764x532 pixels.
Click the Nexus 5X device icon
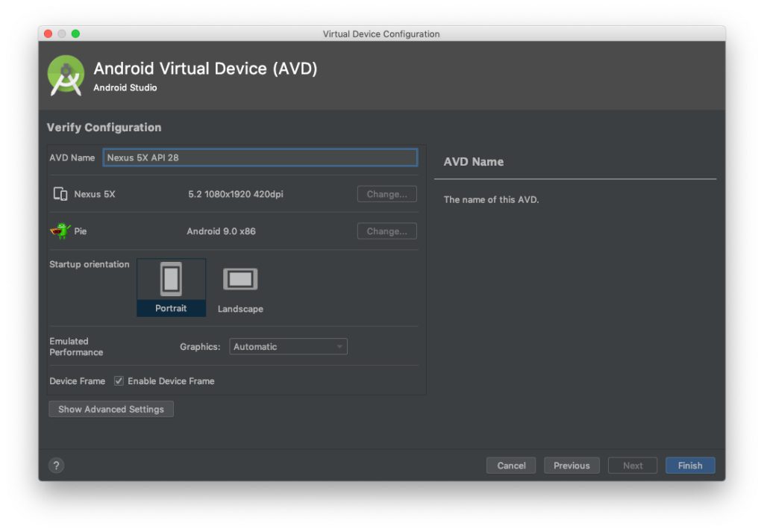coord(60,194)
